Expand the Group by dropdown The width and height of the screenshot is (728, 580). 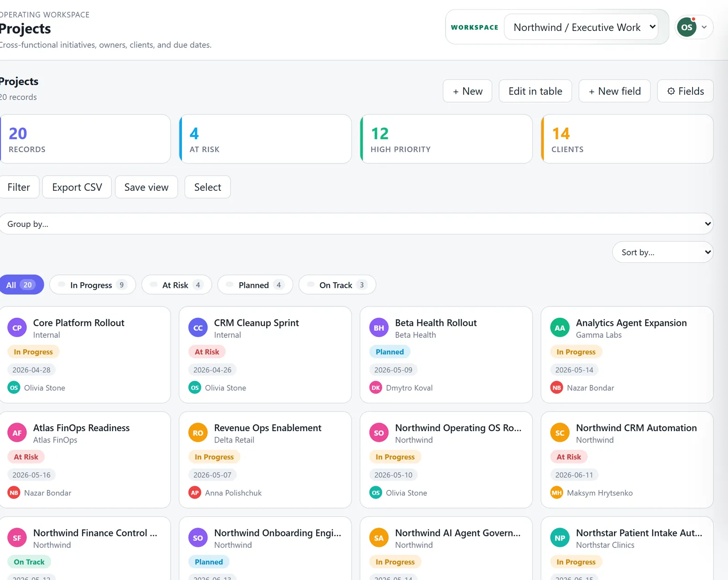pyautogui.click(x=357, y=224)
